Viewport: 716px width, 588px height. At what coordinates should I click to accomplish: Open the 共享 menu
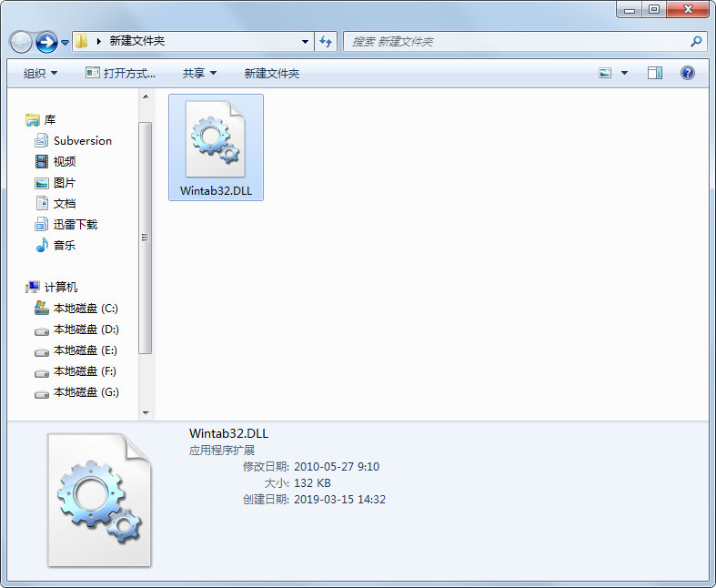click(x=199, y=73)
